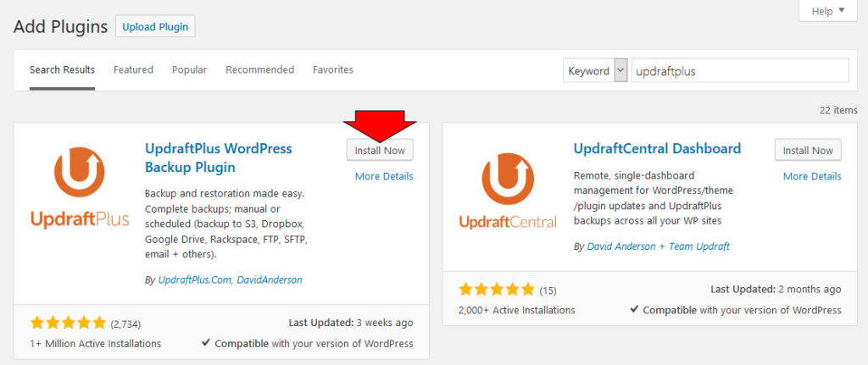
Task: Open the Keyword search type dropdown
Action: [595, 71]
